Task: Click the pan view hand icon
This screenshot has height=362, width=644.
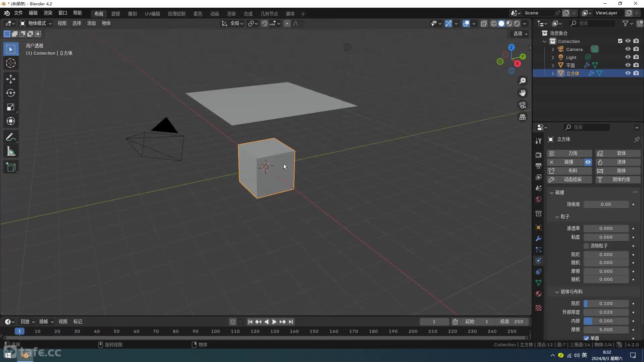Action: click(x=523, y=93)
